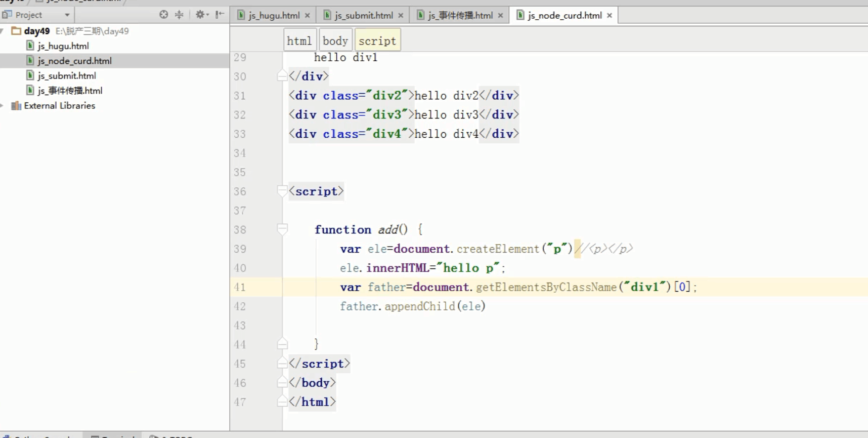Click the script breadcrumb
This screenshot has width=868, height=438.
(377, 41)
